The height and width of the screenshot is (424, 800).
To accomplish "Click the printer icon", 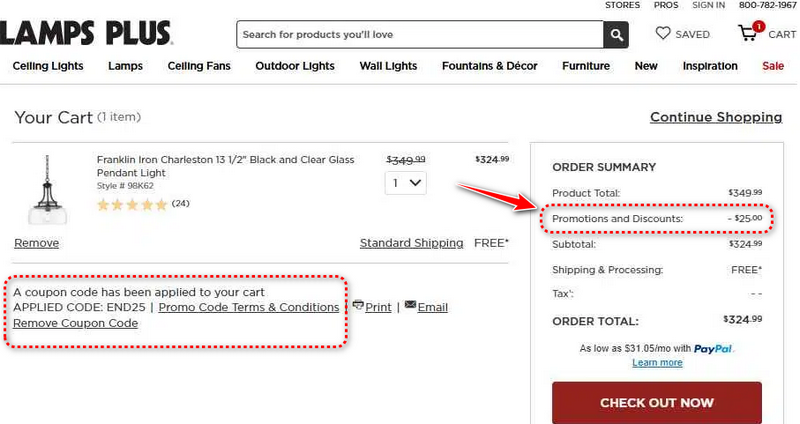I will point(358,305).
